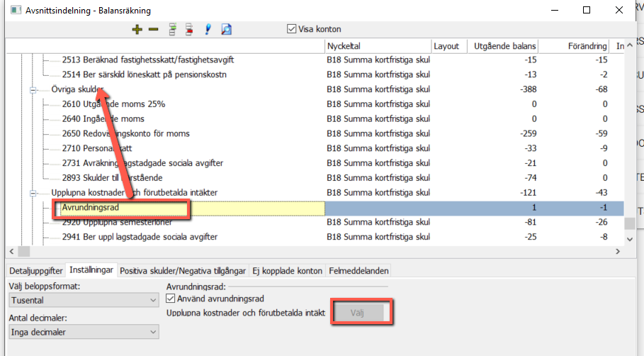Uncheck Använd avrundningsrad checkbox

coord(171,299)
